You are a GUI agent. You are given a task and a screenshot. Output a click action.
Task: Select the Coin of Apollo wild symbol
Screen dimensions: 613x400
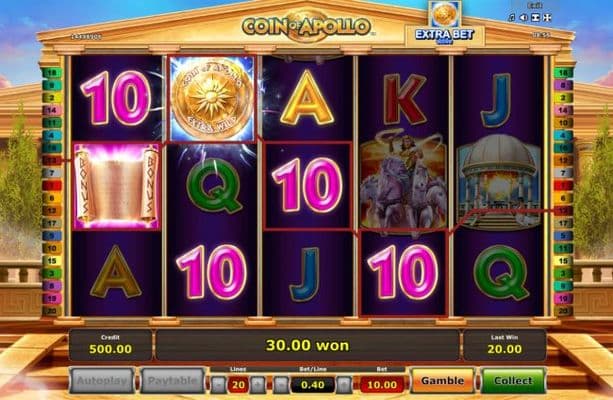coord(212,99)
